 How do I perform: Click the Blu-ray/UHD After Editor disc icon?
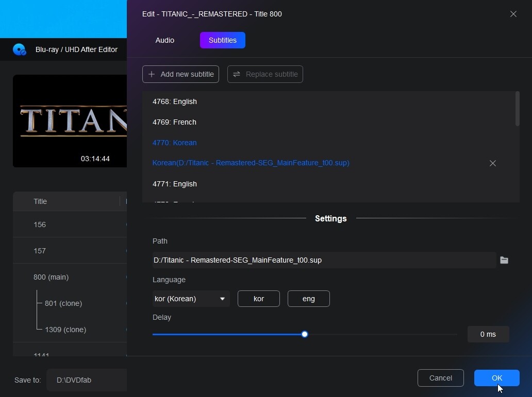(x=20, y=49)
